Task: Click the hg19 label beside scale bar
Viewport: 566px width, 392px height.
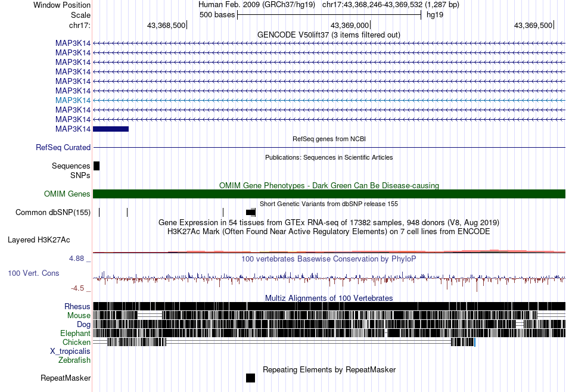Action: [x=435, y=15]
